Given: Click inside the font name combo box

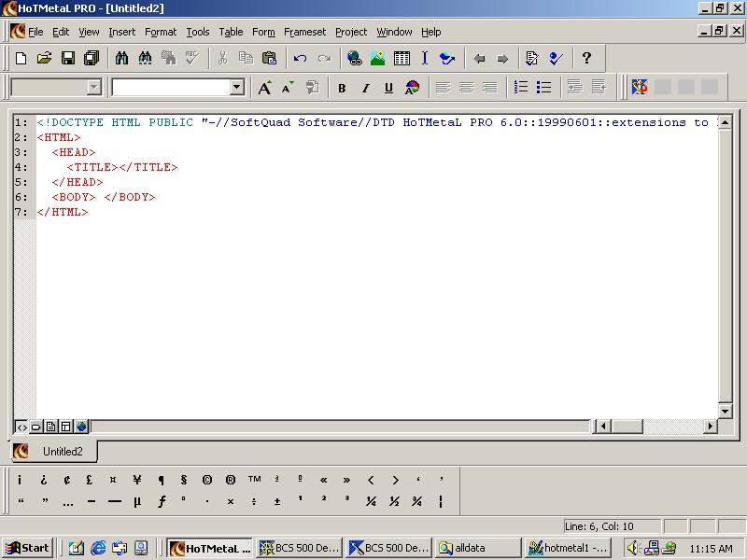Looking at the screenshot, I should pos(172,88).
